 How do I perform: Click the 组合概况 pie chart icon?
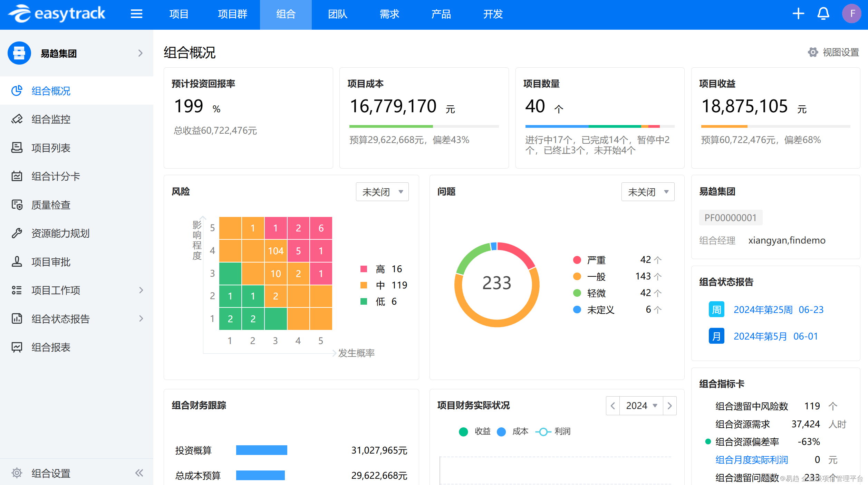tap(17, 91)
